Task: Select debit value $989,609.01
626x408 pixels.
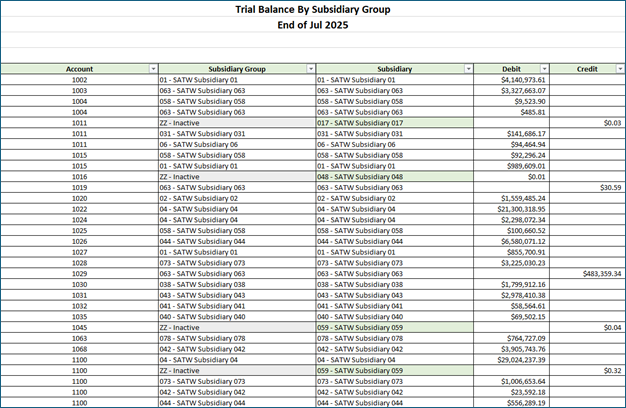Action: click(511, 166)
